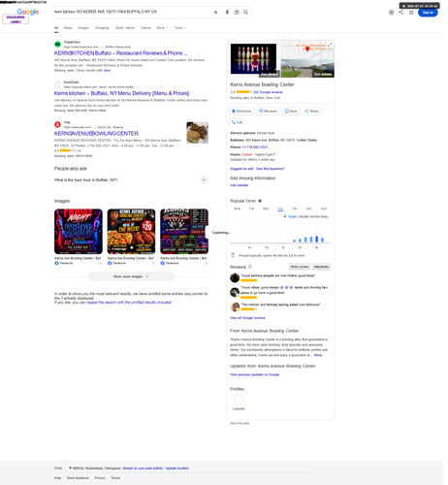Screen dimensions: 448x485
Task: Expand 'What is the best food in Buffalo' question
Action: click(x=131, y=180)
